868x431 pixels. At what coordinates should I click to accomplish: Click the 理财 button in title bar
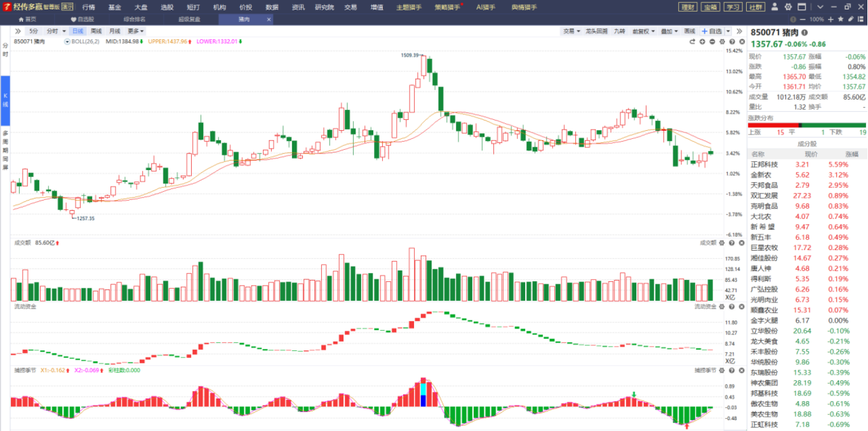point(688,7)
